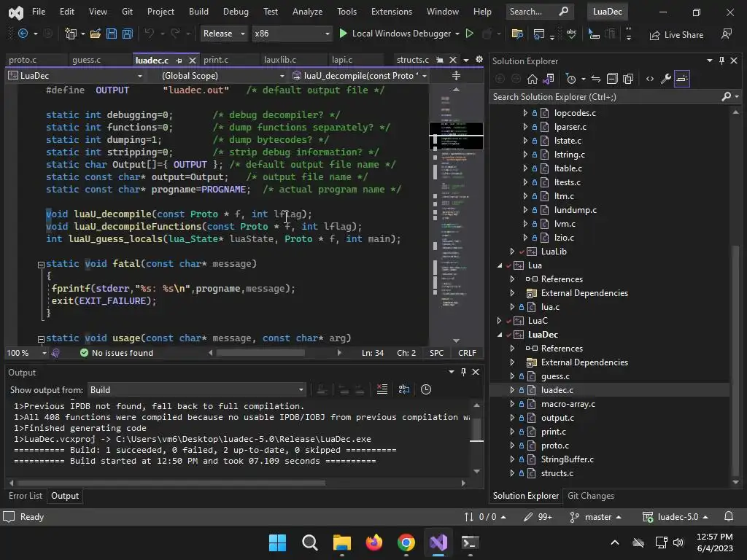This screenshot has height=560, width=747.
Task: Open File Explorer from the taskbar
Action: (x=341, y=542)
